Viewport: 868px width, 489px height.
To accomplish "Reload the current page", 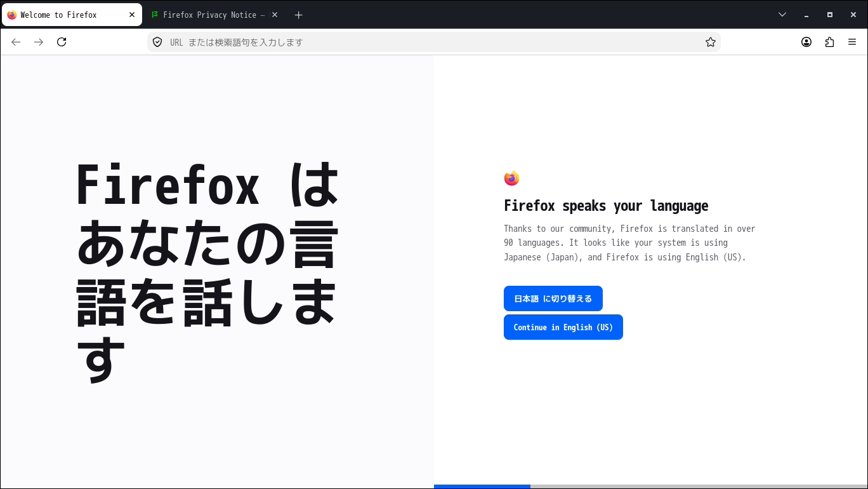I will pos(62,42).
